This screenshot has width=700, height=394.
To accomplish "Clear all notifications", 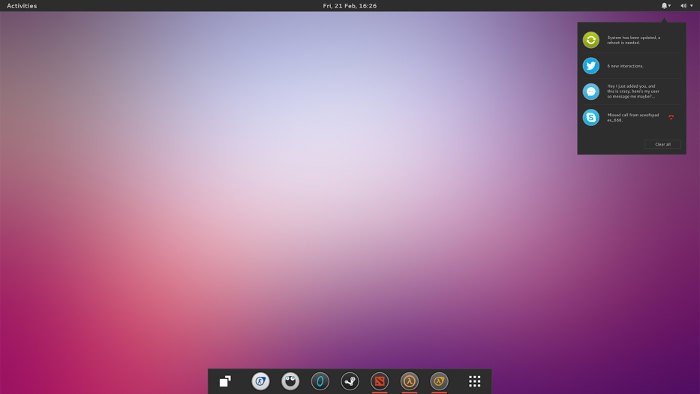I will [662, 145].
